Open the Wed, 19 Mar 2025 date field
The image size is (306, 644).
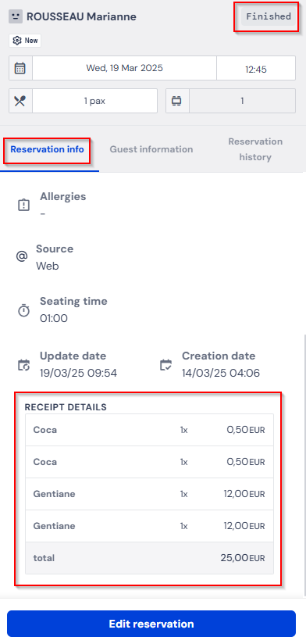pyautogui.click(x=124, y=68)
